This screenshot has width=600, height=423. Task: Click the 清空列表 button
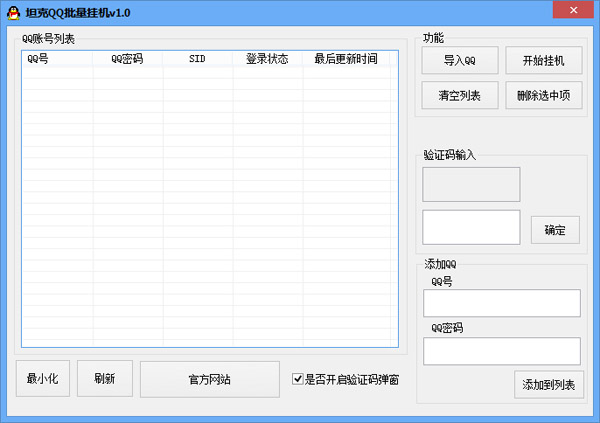459,96
